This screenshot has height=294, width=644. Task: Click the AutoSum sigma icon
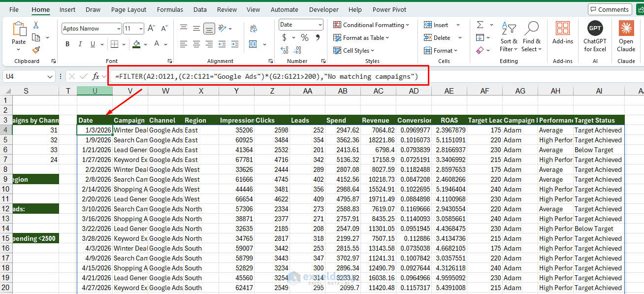(480, 25)
